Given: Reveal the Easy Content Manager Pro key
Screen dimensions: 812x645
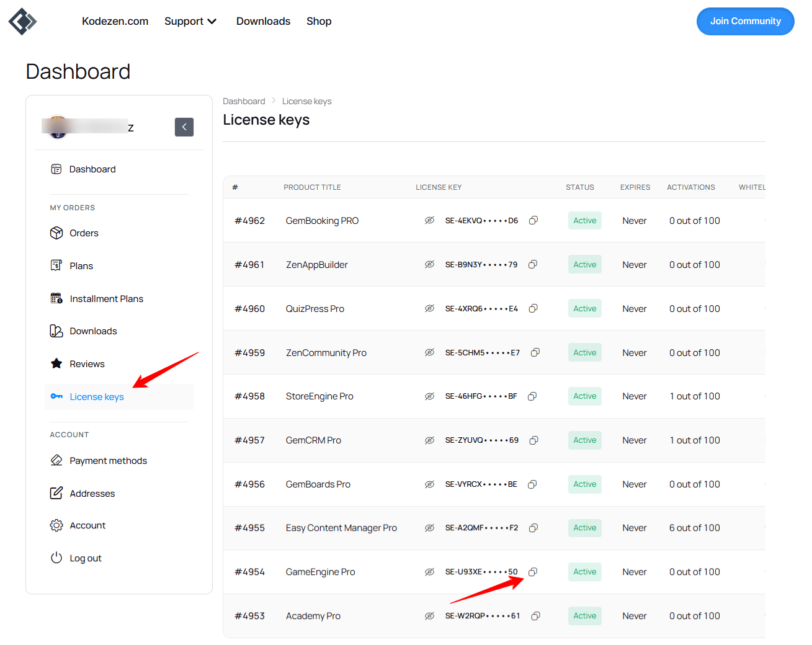Looking at the screenshot, I should click(x=429, y=528).
